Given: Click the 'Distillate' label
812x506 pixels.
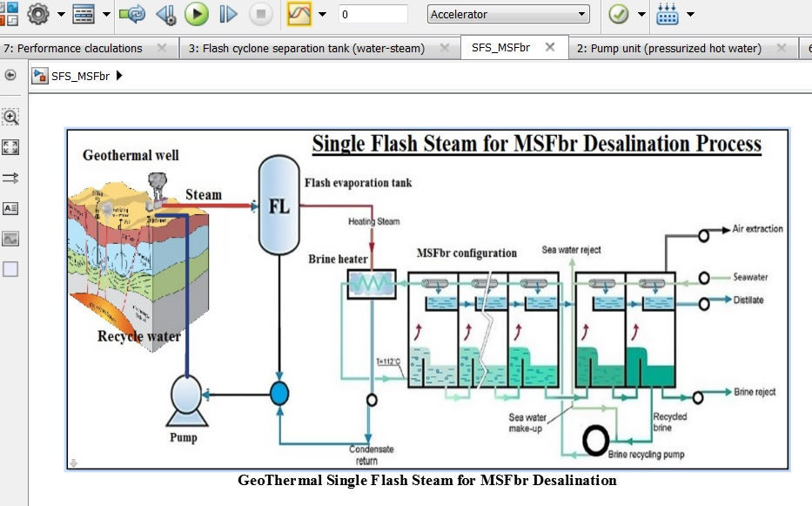Looking at the screenshot, I should 748,300.
